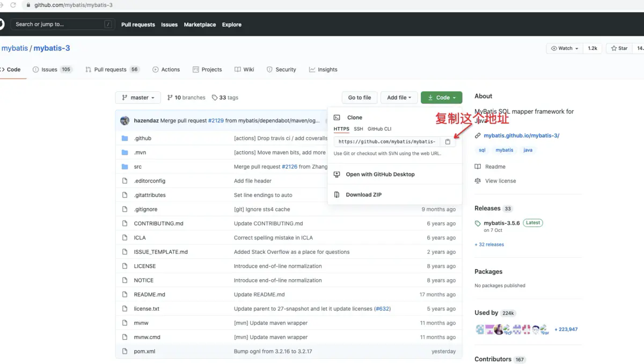Open the mybatis.github.io/mybatis-3 website link

coord(522,136)
